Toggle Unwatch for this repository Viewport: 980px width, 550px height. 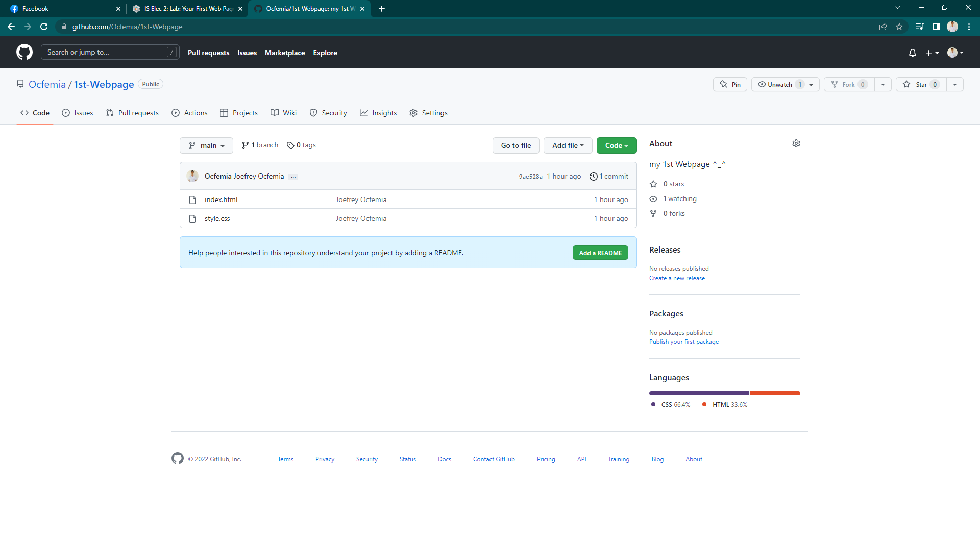point(785,84)
